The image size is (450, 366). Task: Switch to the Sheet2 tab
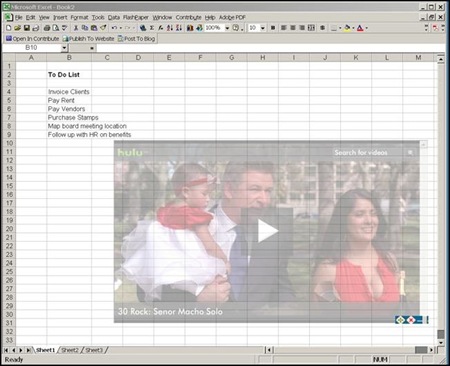(70, 350)
